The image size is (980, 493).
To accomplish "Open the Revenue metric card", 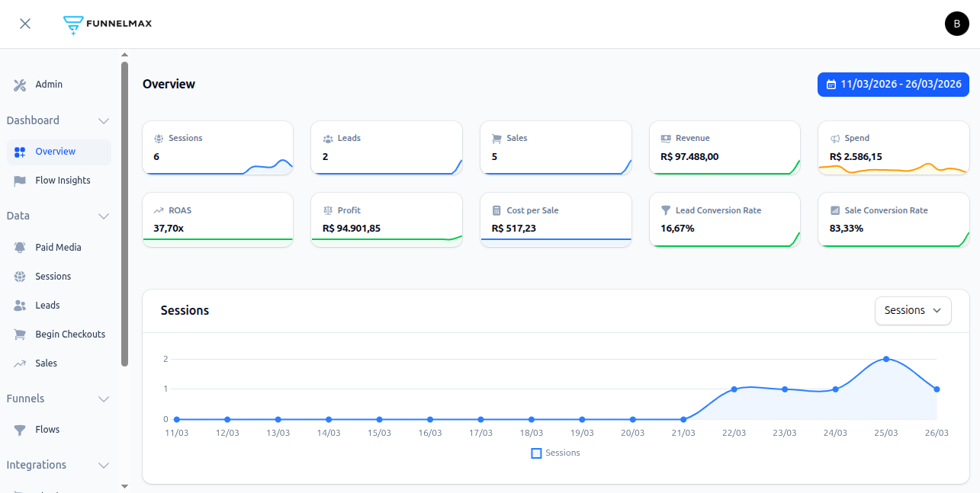I will tap(724, 148).
